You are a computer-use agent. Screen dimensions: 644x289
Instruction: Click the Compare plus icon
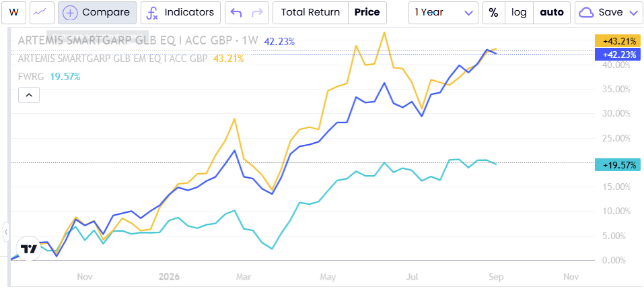coord(71,12)
